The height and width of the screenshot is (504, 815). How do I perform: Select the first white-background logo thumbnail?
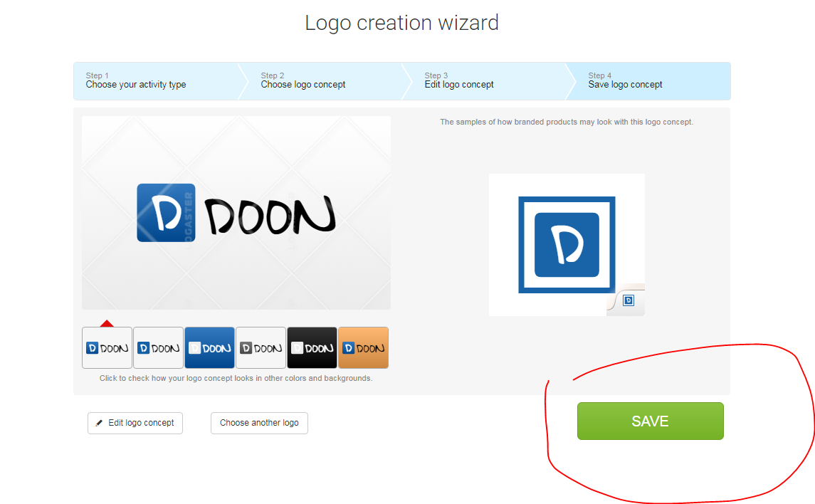click(x=107, y=348)
